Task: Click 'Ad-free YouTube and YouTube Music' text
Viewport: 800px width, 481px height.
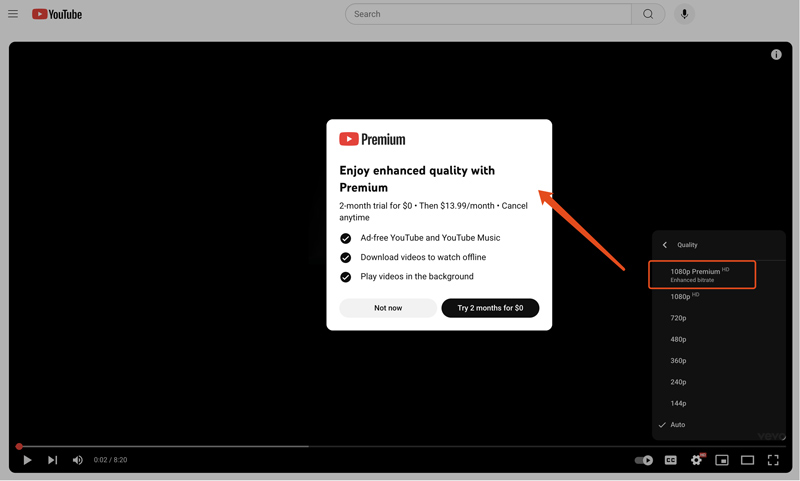Action: tap(430, 238)
